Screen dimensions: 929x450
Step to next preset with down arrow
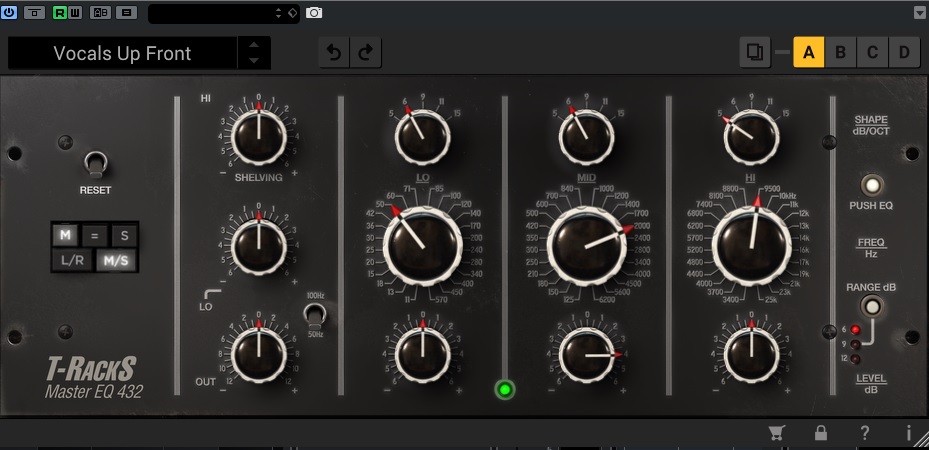[x=254, y=60]
